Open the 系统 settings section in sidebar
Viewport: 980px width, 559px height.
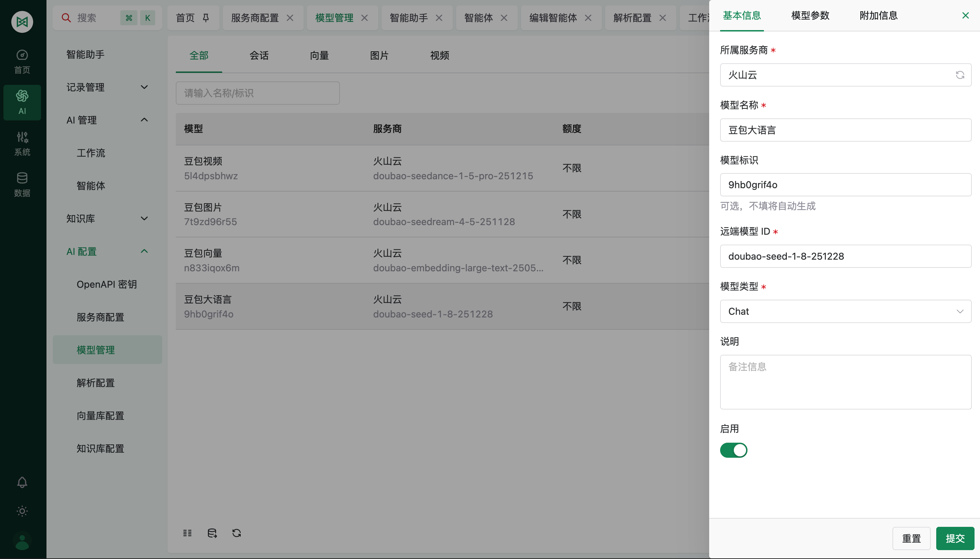click(22, 143)
